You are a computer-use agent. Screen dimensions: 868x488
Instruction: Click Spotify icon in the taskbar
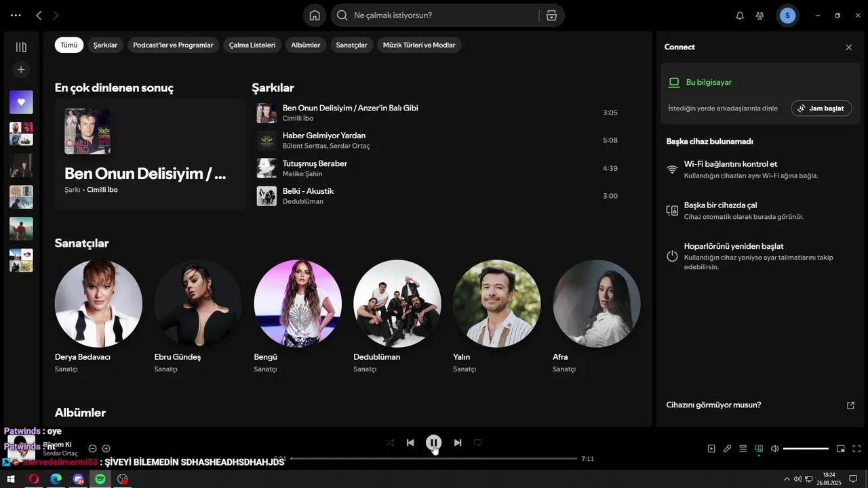point(100,479)
